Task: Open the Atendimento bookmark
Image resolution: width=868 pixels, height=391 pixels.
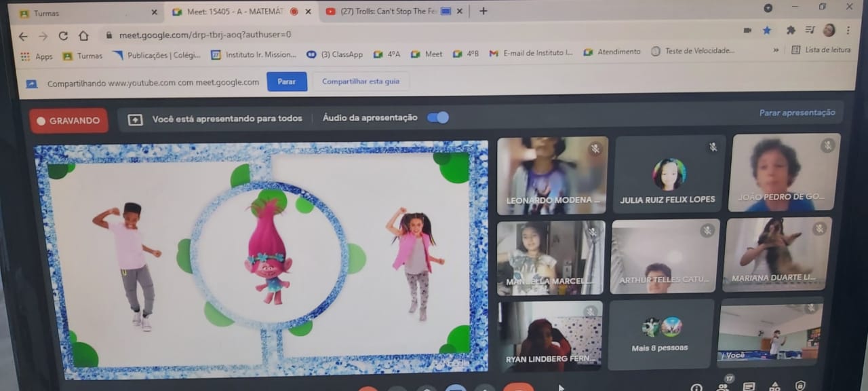Action: (x=612, y=52)
